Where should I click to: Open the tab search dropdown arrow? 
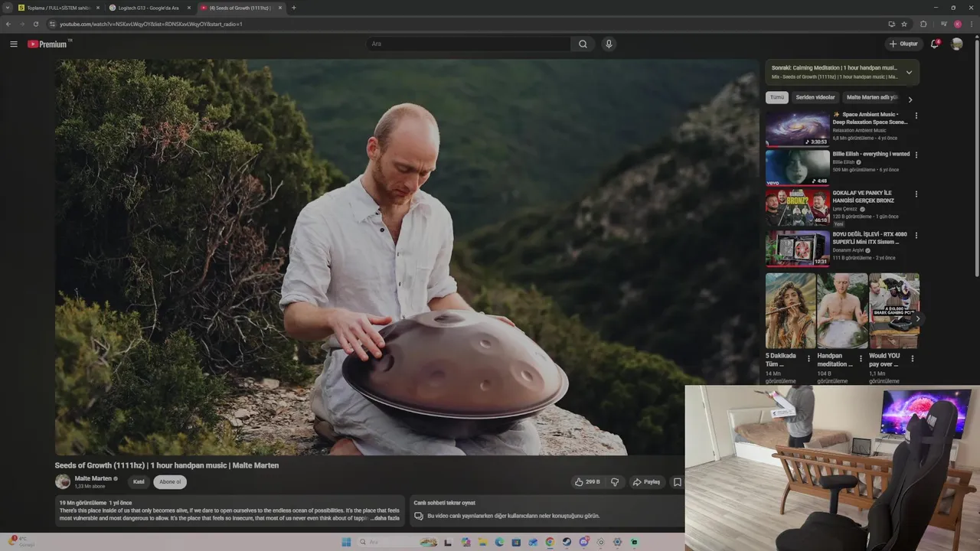(8, 8)
